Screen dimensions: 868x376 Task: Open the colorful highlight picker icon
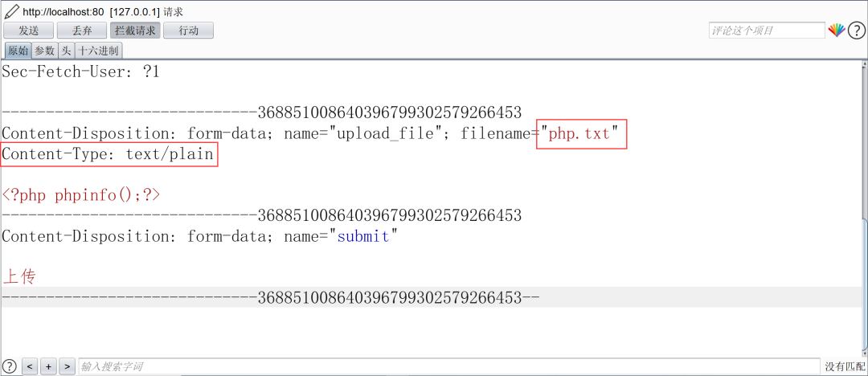coord(837,31)
